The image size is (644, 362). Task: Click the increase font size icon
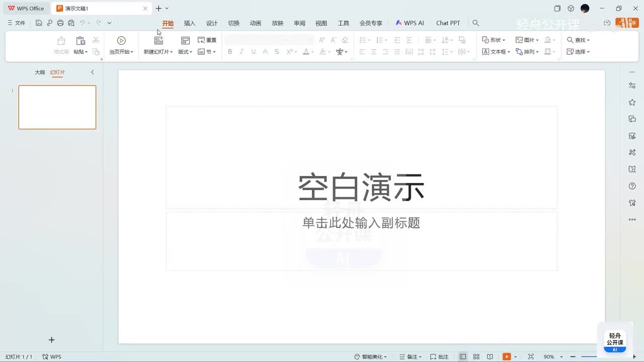(x=322, y=40)
